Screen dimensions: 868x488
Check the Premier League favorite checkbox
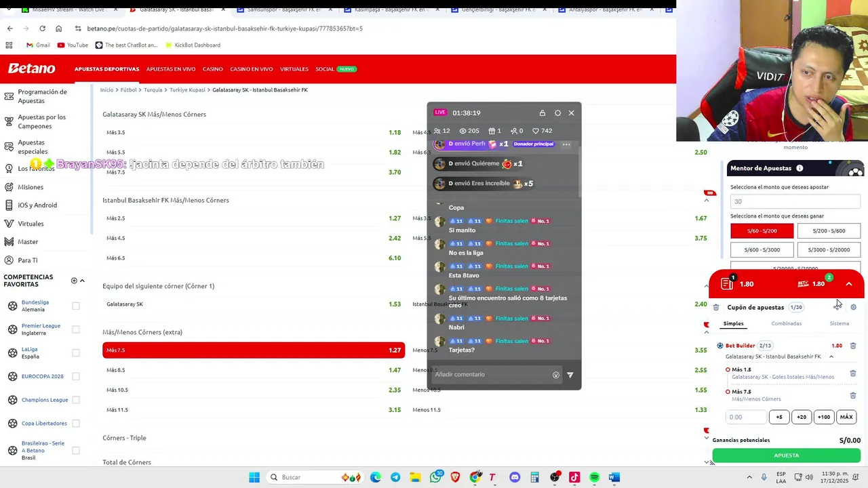tap(76, 329)
